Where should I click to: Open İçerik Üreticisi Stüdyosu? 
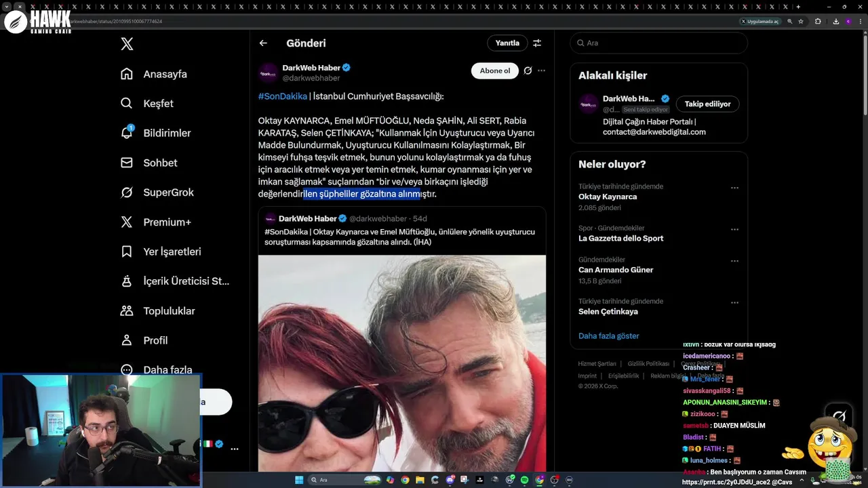click(x=174, y=281)
